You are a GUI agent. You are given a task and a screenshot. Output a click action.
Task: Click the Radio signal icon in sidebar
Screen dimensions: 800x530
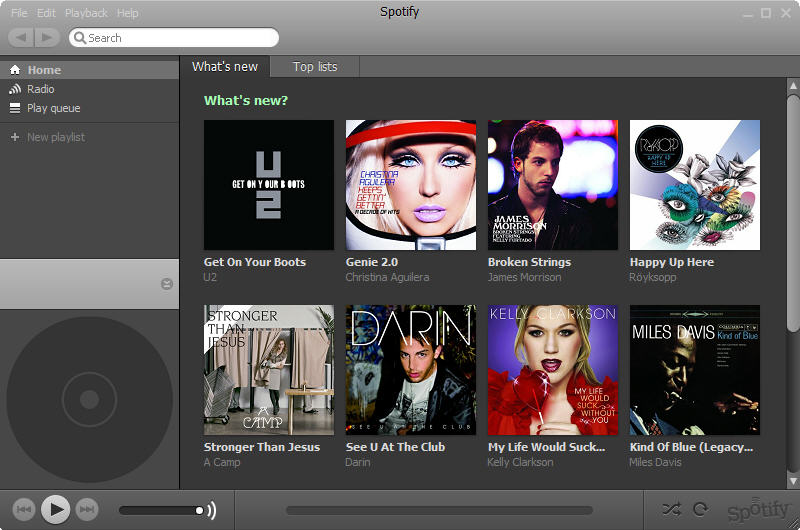15,89
